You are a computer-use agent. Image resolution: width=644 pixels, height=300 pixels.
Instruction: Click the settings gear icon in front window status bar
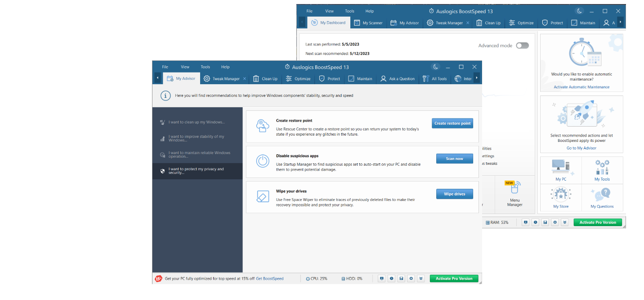(411, 278)
